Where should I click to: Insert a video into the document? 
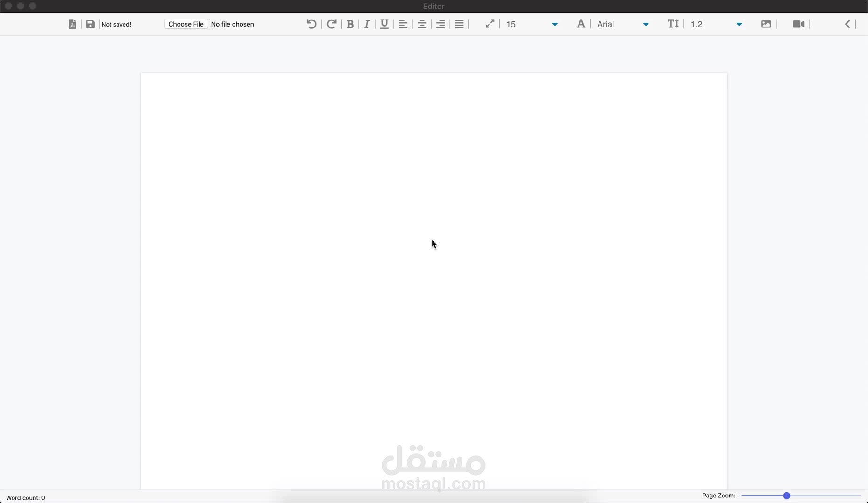pyautogui.click(x=799, y=24)
